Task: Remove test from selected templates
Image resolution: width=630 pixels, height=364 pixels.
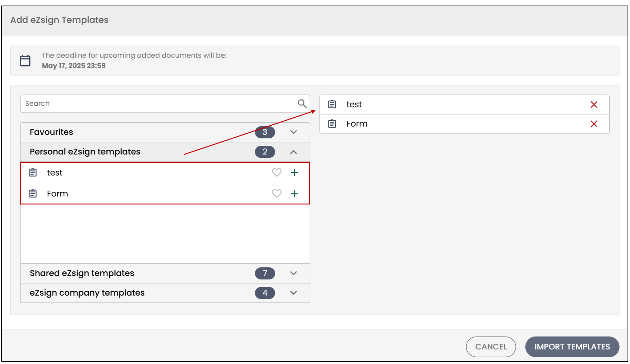Action: [x=594, y=104]
